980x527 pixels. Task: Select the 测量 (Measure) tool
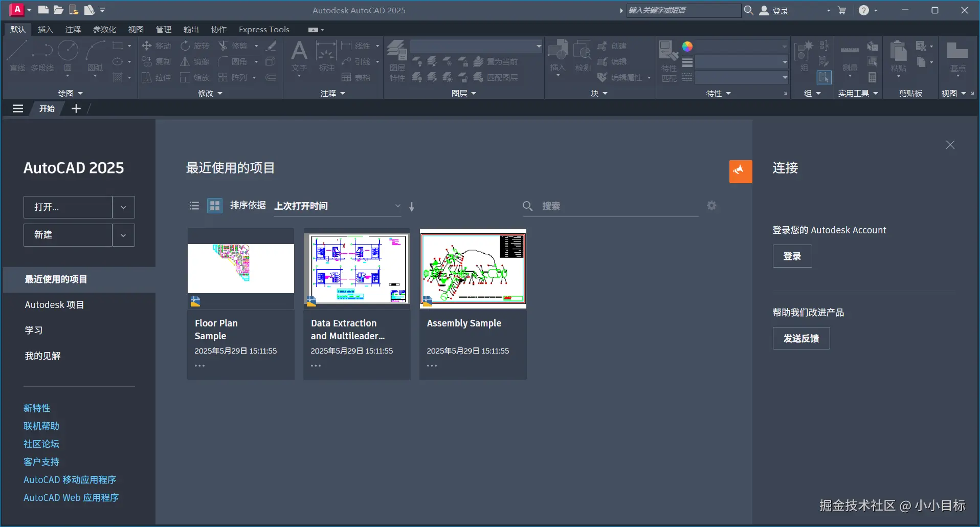tap(850, 57)
